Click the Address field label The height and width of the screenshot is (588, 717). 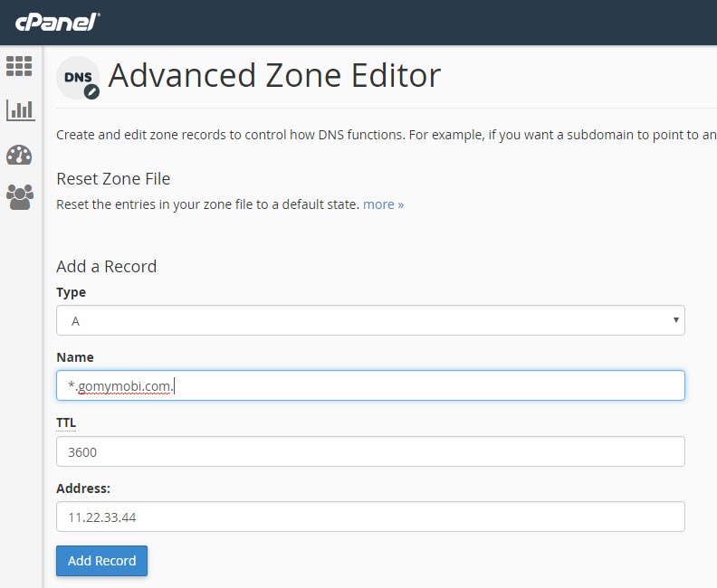[x=83, y=488]
